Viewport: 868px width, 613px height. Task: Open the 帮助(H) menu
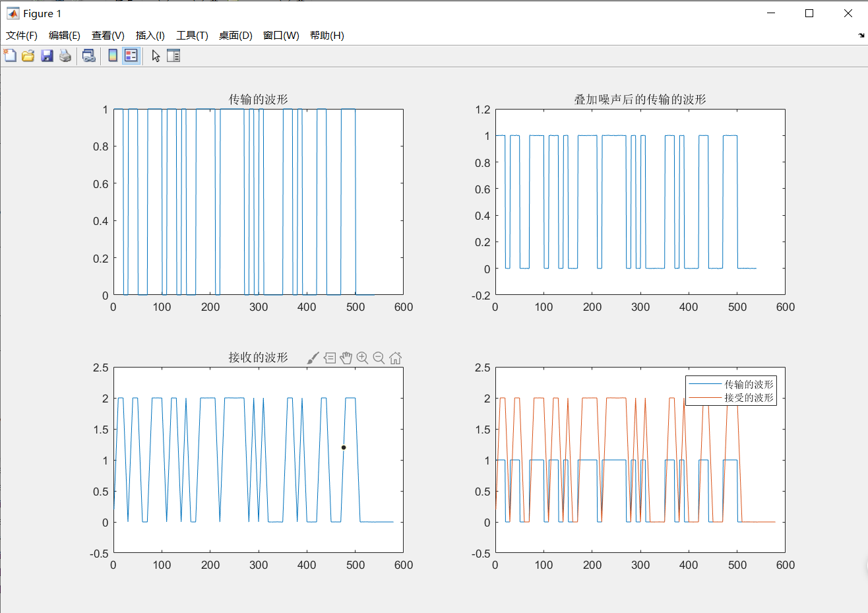(x=327, y=36)
